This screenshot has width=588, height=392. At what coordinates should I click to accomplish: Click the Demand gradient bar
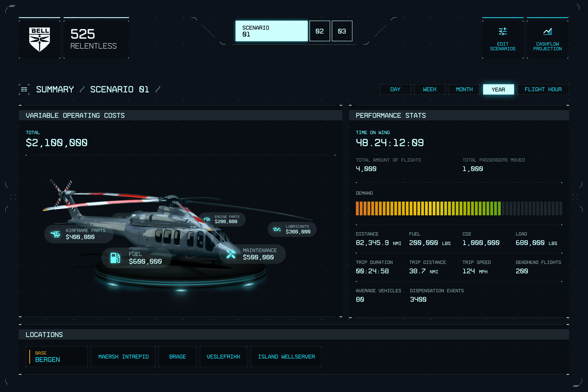point(459,208)
